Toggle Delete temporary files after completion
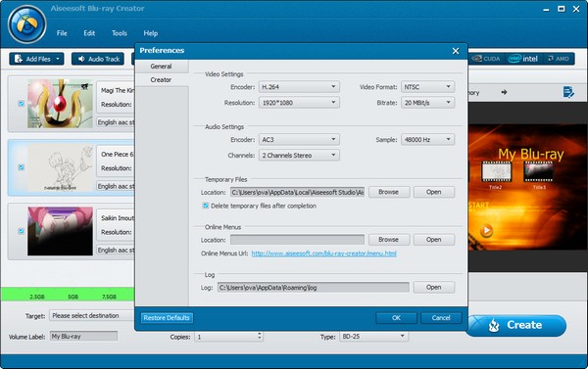 pos(206,206)
